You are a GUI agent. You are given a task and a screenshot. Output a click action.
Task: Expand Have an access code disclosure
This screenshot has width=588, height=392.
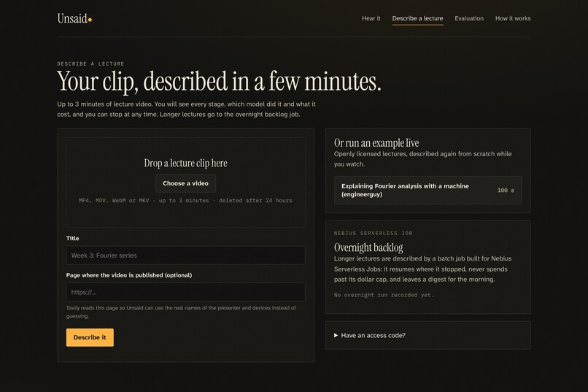370,335
